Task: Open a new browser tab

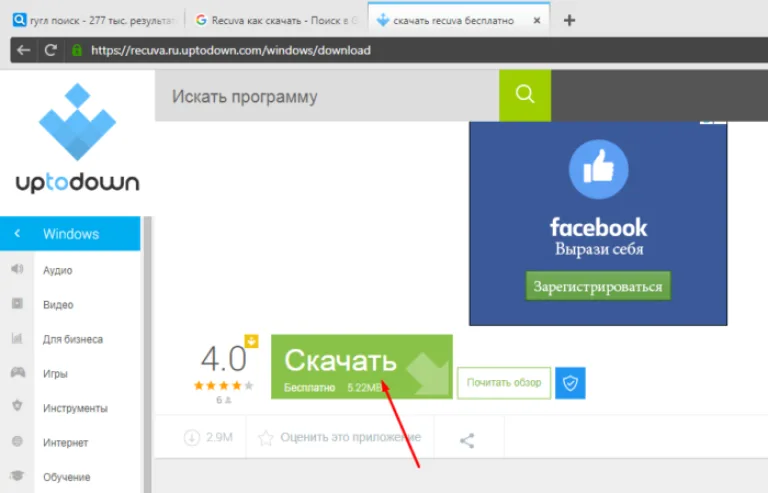Action: (x=569, y=20)
